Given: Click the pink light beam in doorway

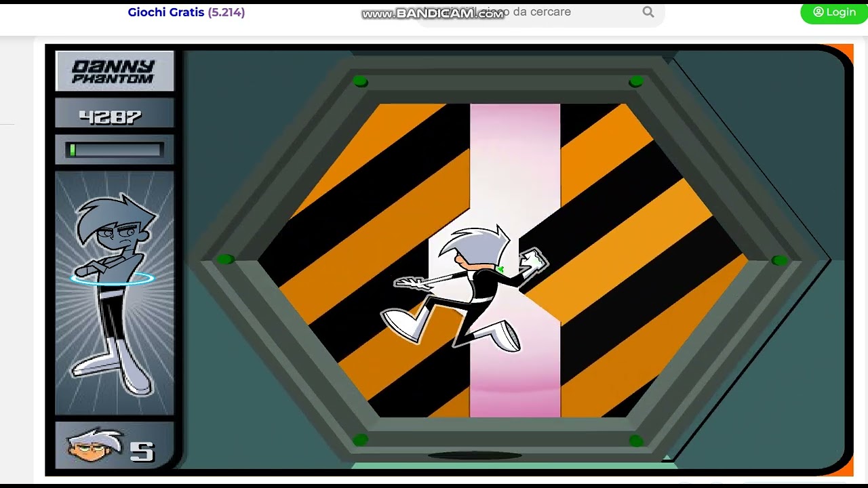Looking at the screenshot, I should [x=515, y=260].
